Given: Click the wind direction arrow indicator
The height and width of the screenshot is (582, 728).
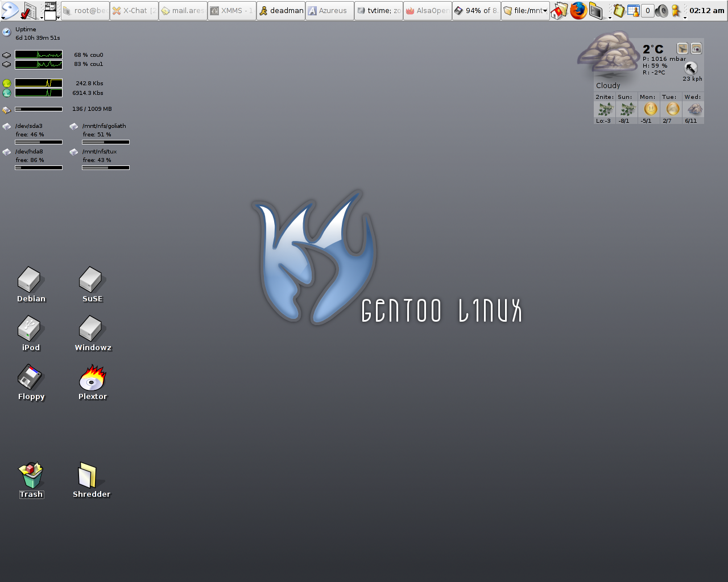Looking at the screenshot, I should coord(691,68).
